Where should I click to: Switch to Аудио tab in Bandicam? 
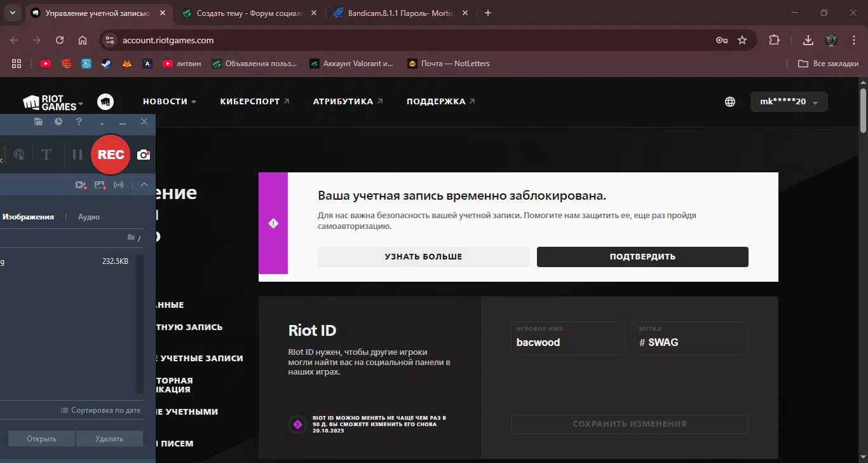[x=89, y=217]
